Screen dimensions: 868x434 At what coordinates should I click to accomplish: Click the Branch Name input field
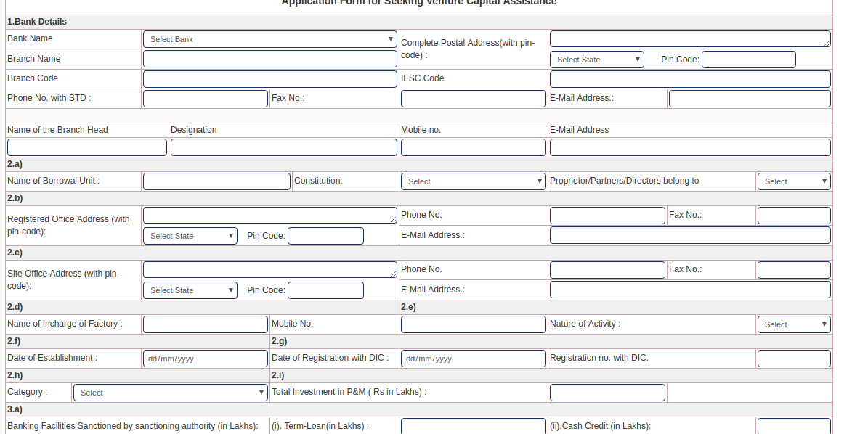[269, 59]
